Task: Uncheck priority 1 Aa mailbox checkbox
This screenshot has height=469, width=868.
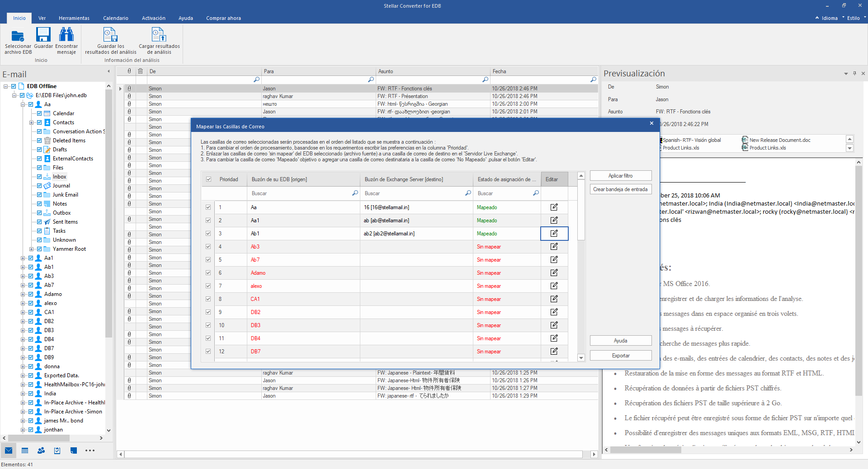Action: (208, 207)
